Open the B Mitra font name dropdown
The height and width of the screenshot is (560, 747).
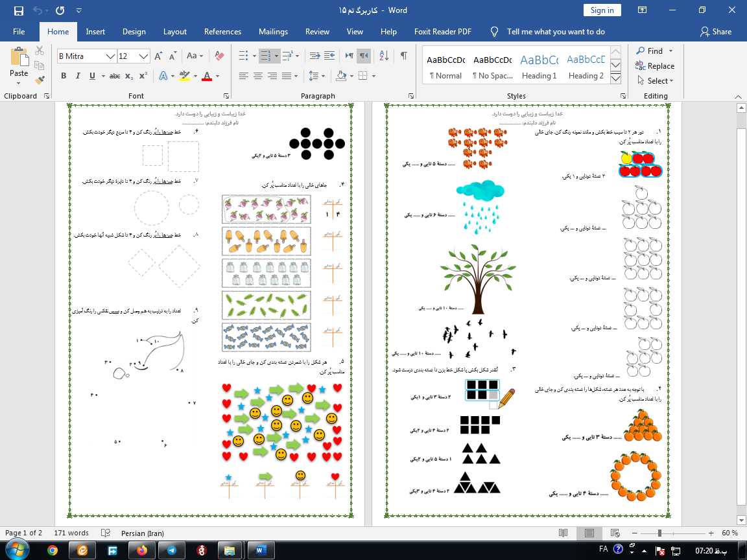(111, 56)
